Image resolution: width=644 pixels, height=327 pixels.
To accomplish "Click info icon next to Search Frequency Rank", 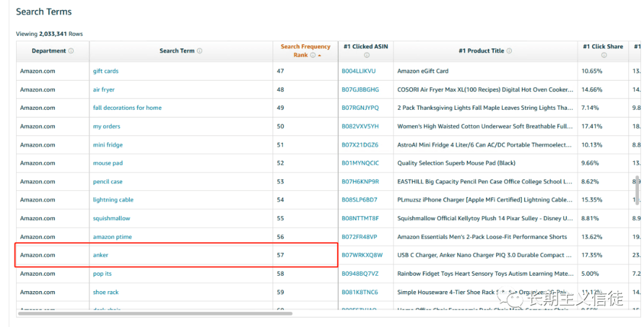I will tap(313, 55).
